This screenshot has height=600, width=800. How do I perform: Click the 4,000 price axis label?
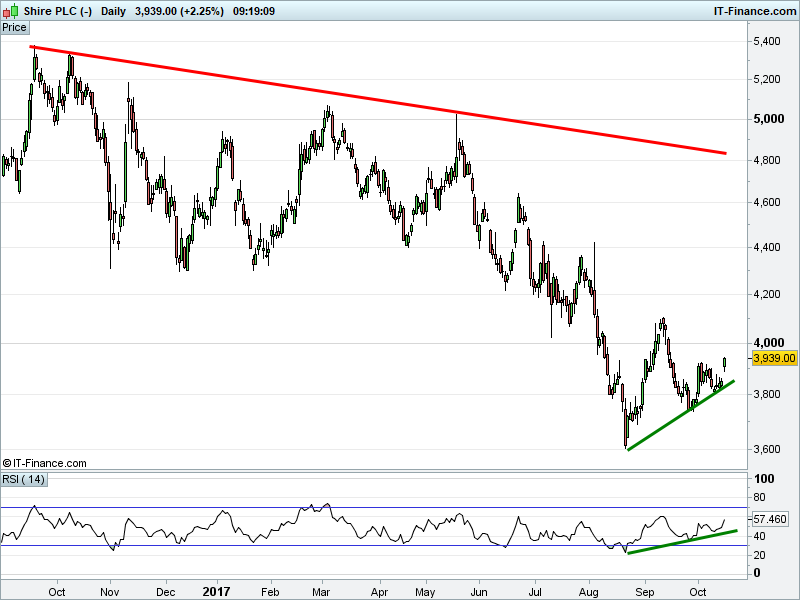[x=768, y=343]
